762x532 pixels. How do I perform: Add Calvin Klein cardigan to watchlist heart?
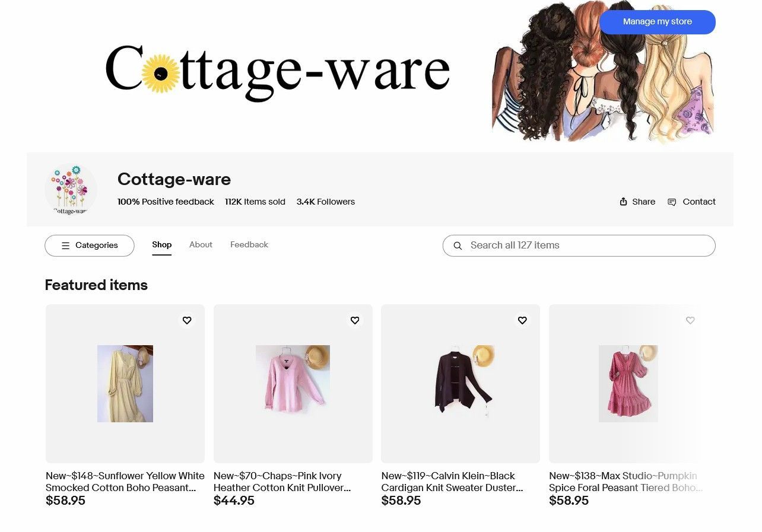click(x=522, y=320)
